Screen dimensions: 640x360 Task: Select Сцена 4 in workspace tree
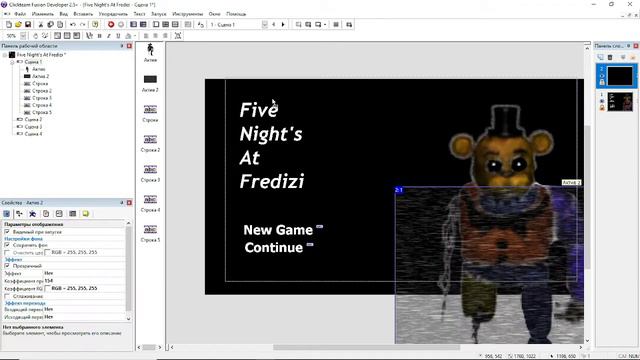pos(33,134)
